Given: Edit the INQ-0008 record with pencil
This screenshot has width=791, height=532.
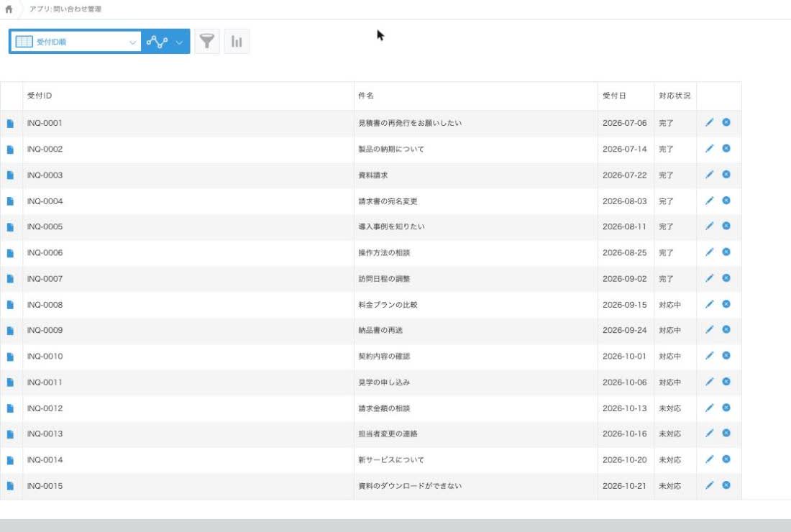Looking at the screenshot, I should coord(709,304).
